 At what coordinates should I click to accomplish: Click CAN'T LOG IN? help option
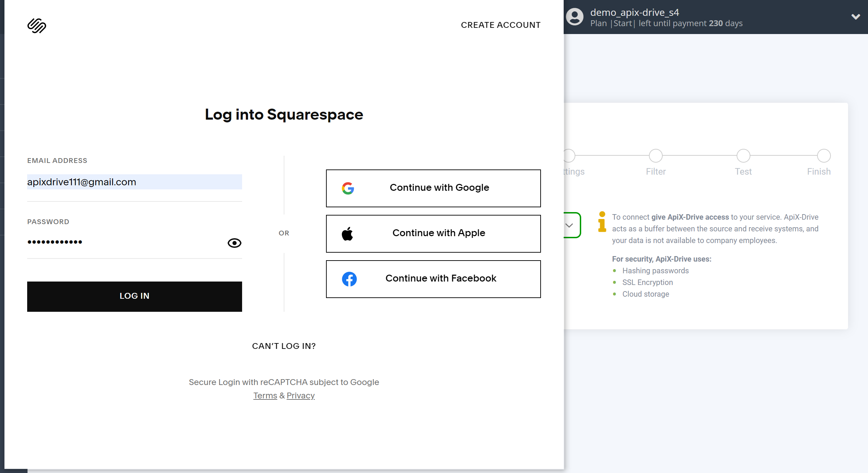pyautogui.click(x=284, y=345)
